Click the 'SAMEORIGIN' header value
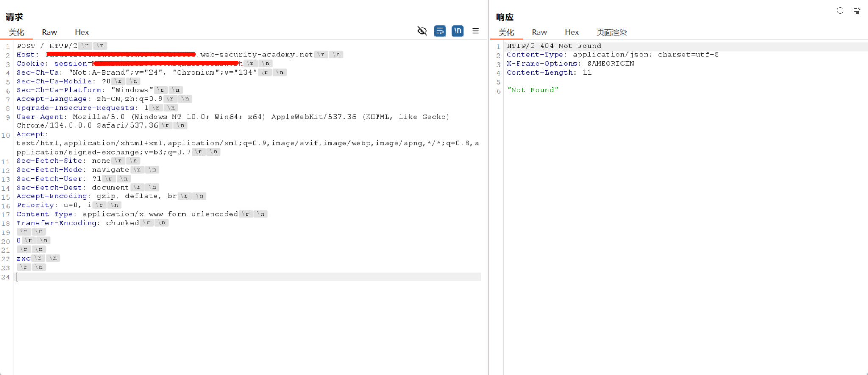 tap(611, 64)
